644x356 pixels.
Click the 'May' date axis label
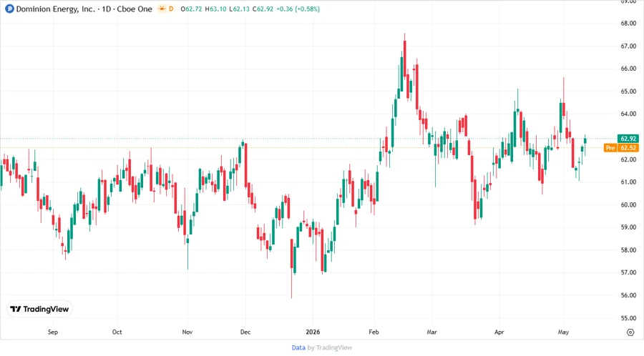point(563,332)
